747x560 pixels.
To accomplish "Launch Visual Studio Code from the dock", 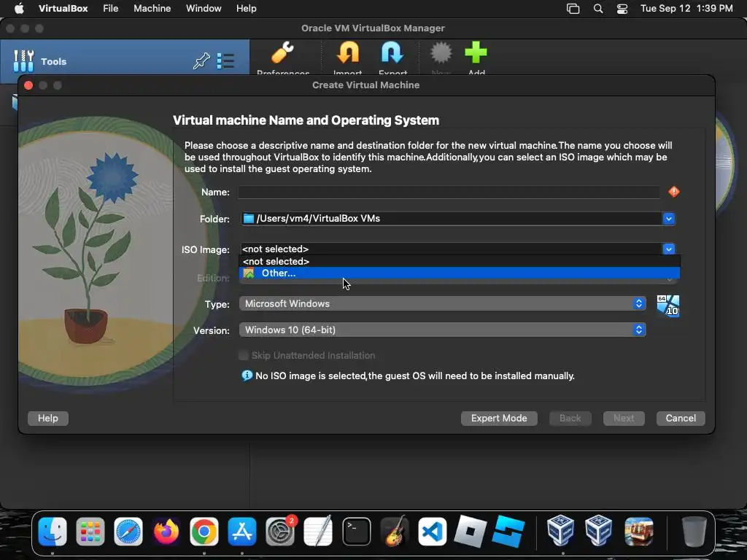I will point(432,532).
